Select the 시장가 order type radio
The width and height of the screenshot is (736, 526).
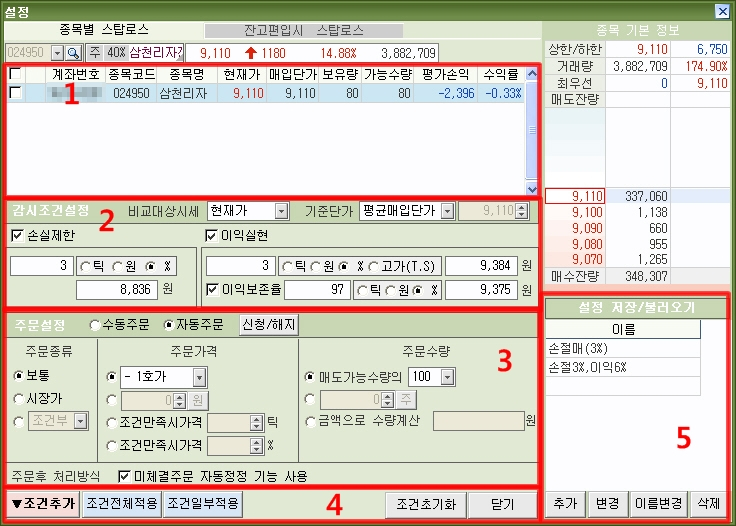pos(20,398)
